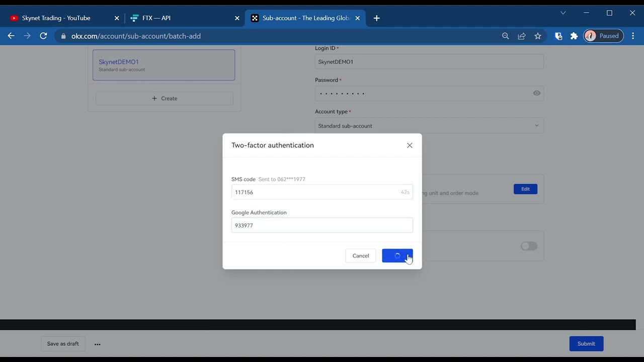Open the zoom magnifier icon

click(x=506, y=36)
